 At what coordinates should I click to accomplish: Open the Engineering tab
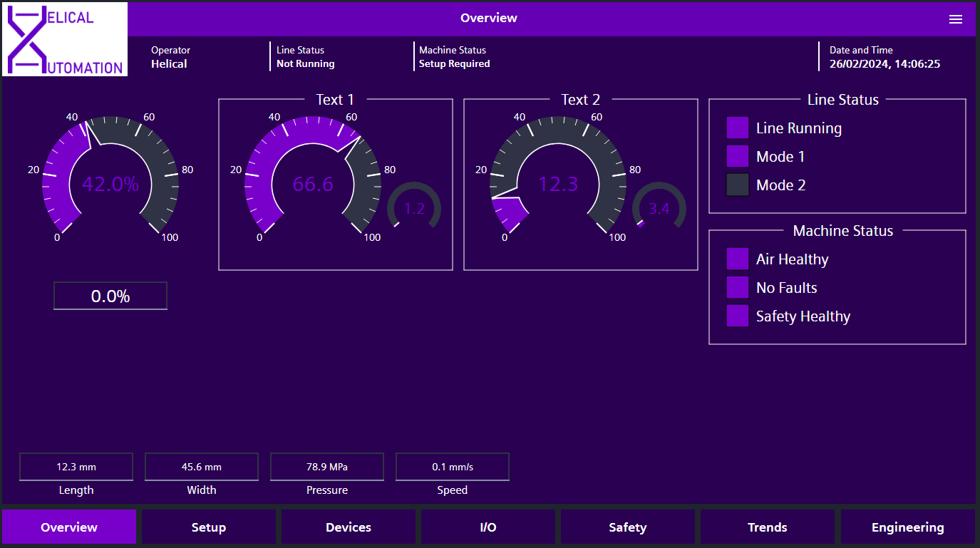907,527
